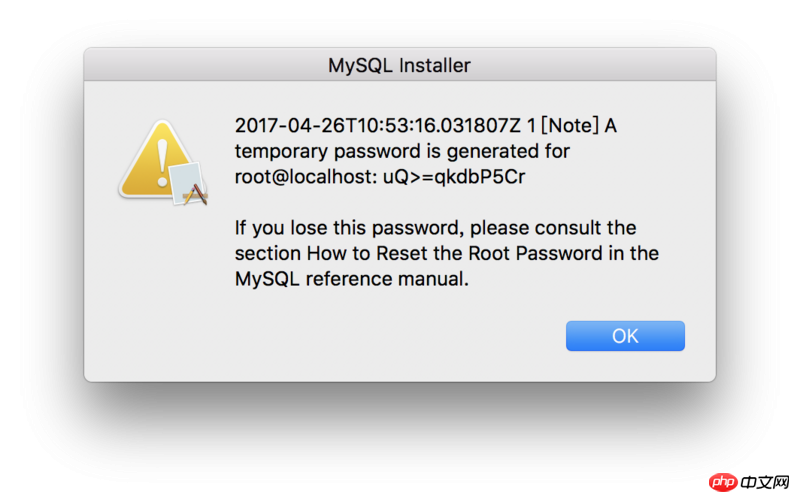Viewport: 800px width, 502px height.
Task: Click the OK button
Action: coord(625,336)
